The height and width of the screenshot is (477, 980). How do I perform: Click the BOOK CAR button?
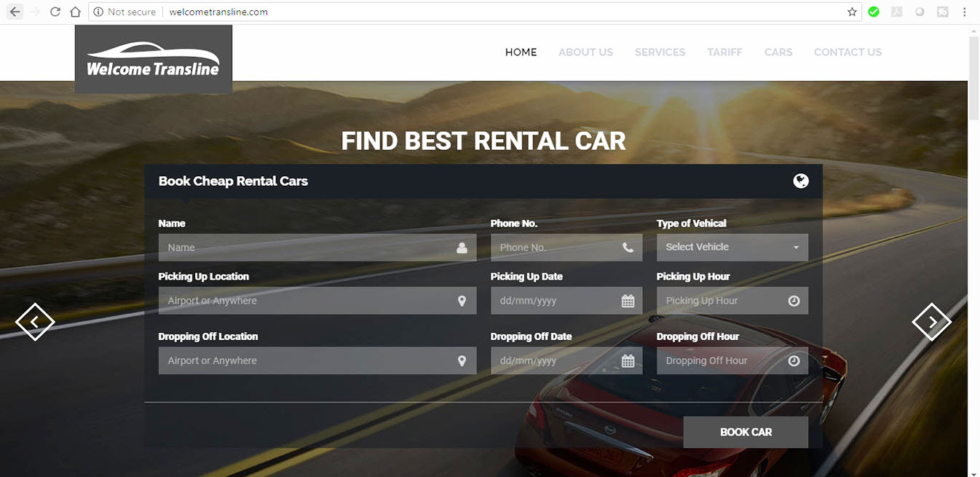746,432
